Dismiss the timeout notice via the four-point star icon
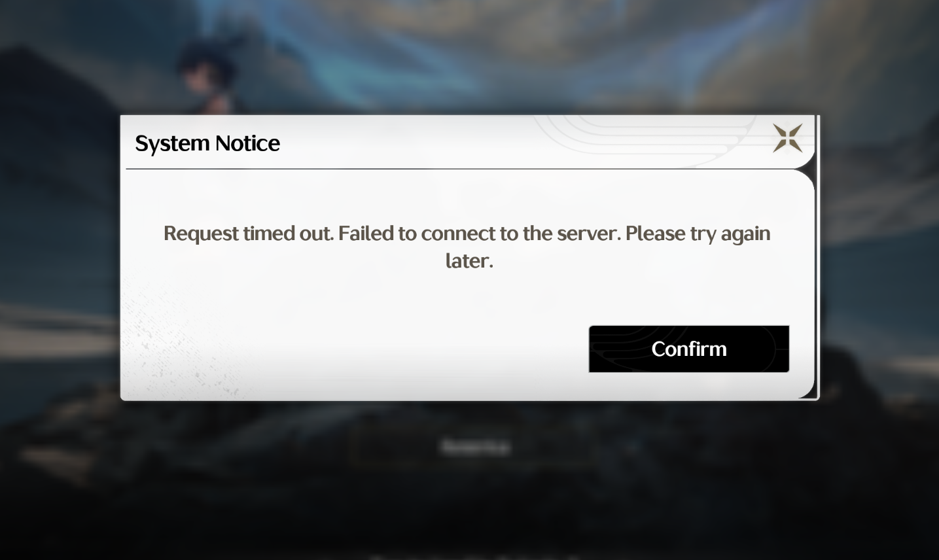Viewport: 939px width, 560px height. click(x=787, y=138)
